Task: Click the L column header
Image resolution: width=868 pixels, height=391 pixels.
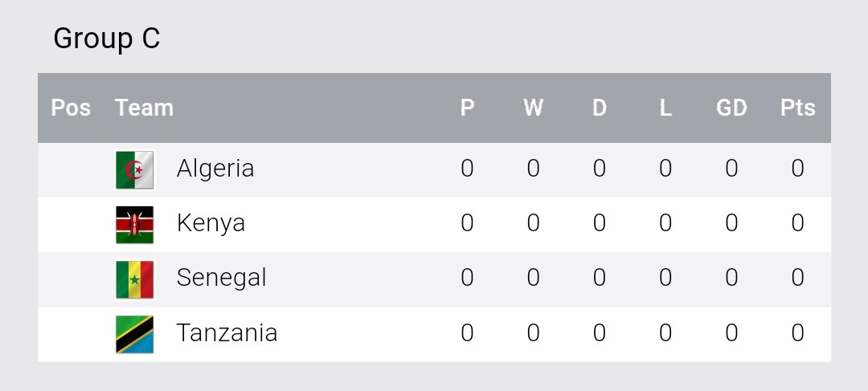Action: click(x=665, y=108)
